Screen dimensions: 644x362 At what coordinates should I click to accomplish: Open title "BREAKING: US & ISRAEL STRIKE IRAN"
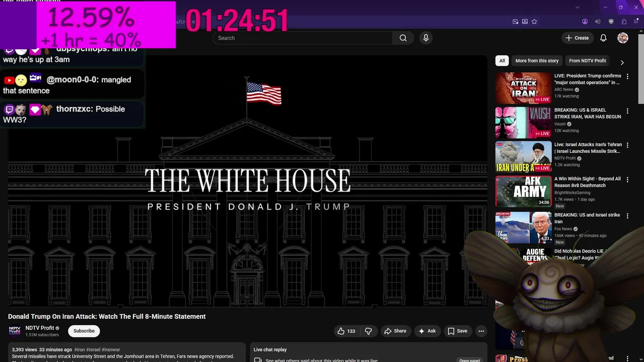(588, 113)
